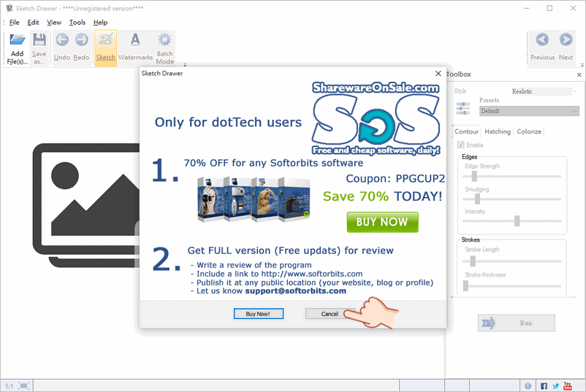Open the Facebook icon in status bar
586x392 pixels.
pos(544,386)
